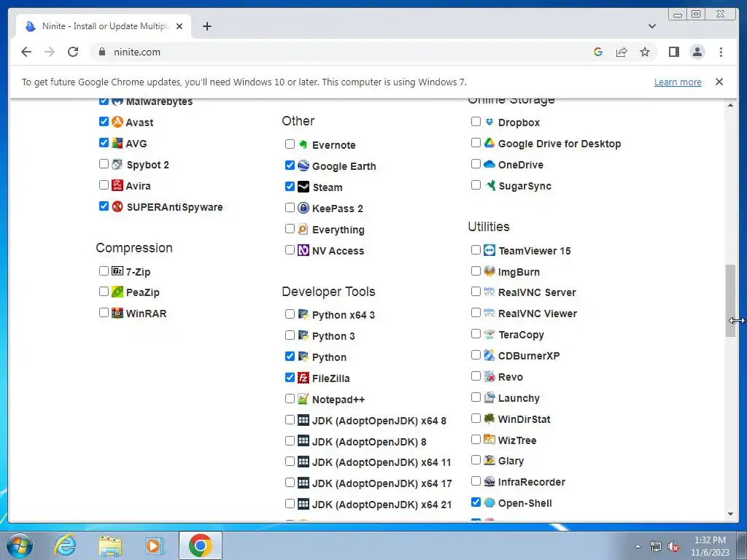Viewport: 747px width, 560px height.
Task: Tick the 7-Zip checkbox
Action: (104, 271)
